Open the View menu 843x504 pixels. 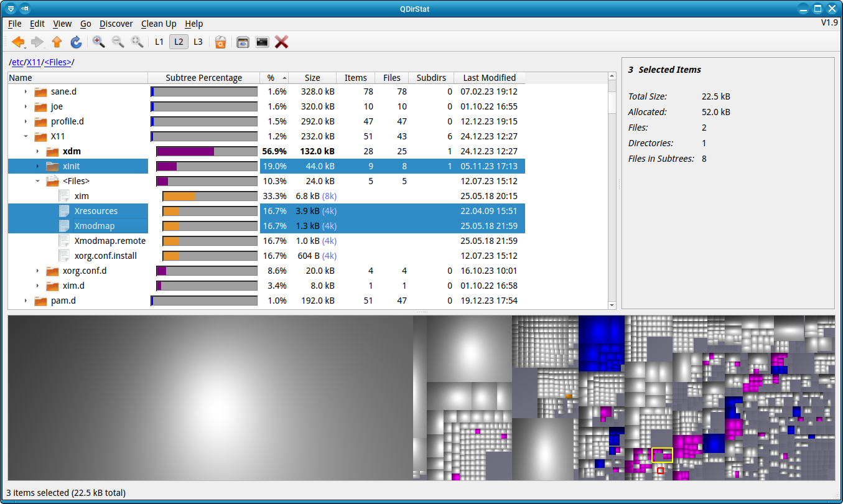point(62,24)
